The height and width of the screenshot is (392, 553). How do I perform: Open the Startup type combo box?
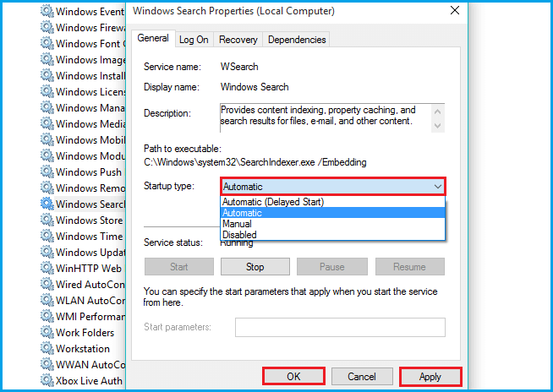click(x=333, y=187)
